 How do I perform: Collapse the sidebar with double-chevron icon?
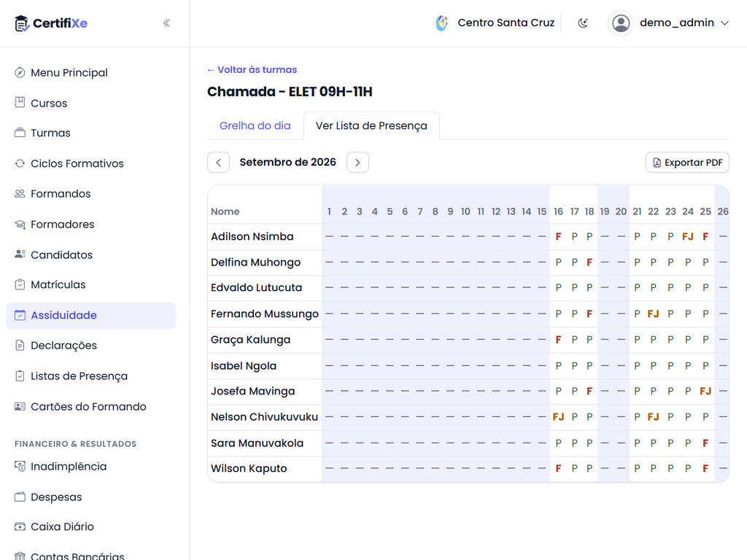click(166, 23)
